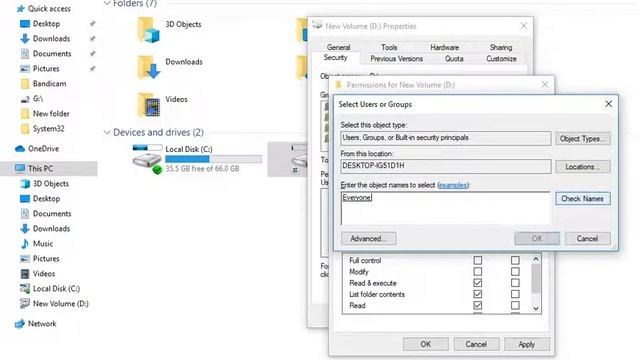Click the Network icon in sidebar
The width and height of the screenshot is (640, 360).
(x=20, y=324)
